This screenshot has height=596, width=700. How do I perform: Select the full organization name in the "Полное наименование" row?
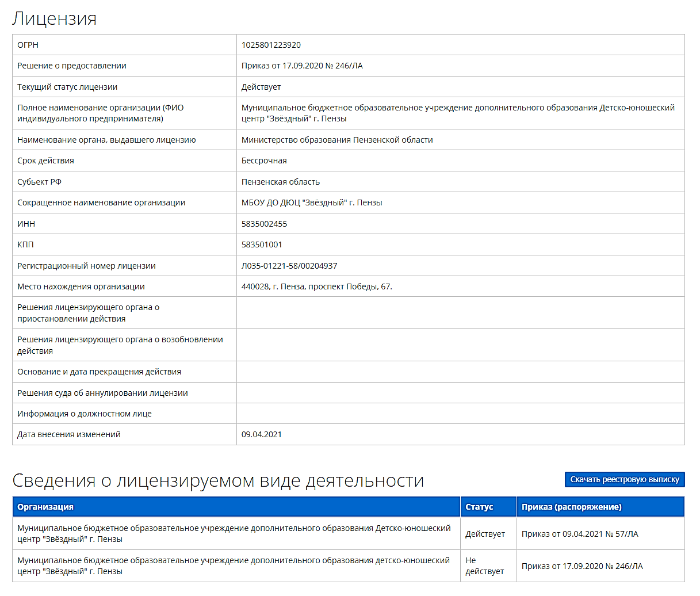(x=458, y=113)
